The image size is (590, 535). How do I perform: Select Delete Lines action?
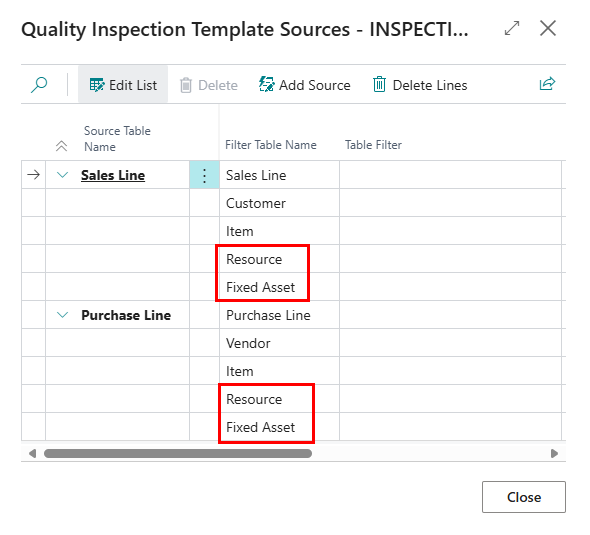pyautogui.click(x=420, y=85)
